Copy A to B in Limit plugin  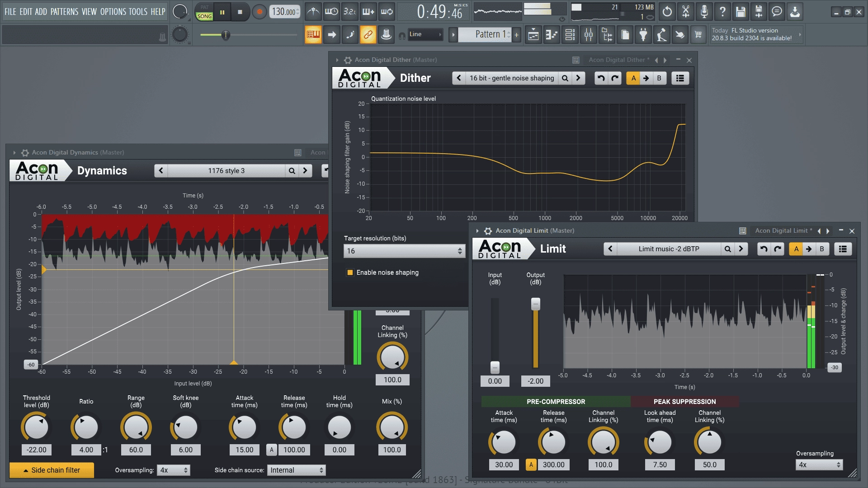[x=809, y=249]
